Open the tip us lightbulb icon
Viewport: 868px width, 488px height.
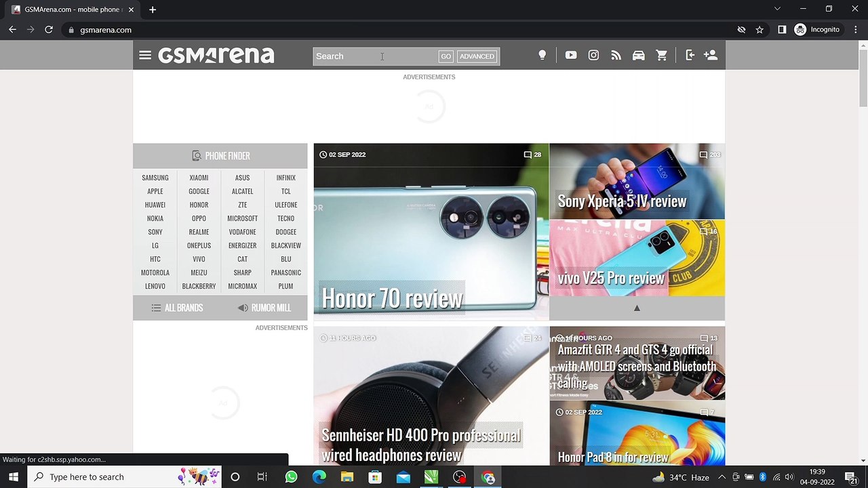(x=542, y=56)
